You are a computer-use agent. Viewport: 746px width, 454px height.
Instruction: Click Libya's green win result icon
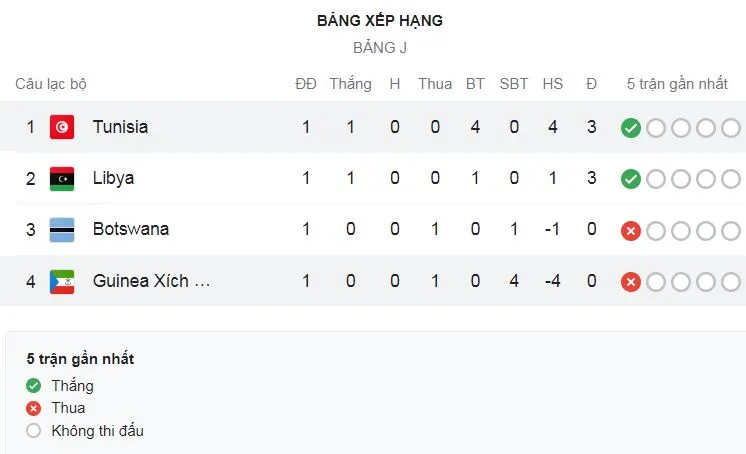630,179
